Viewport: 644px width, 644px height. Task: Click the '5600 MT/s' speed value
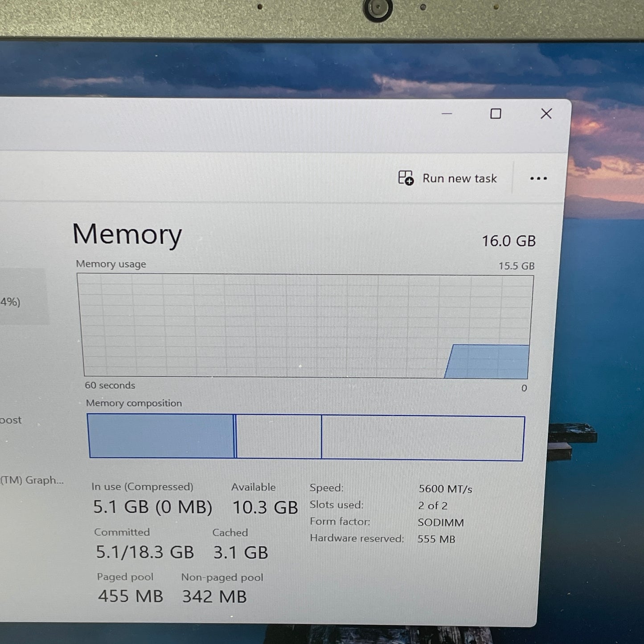pos(445,489)
